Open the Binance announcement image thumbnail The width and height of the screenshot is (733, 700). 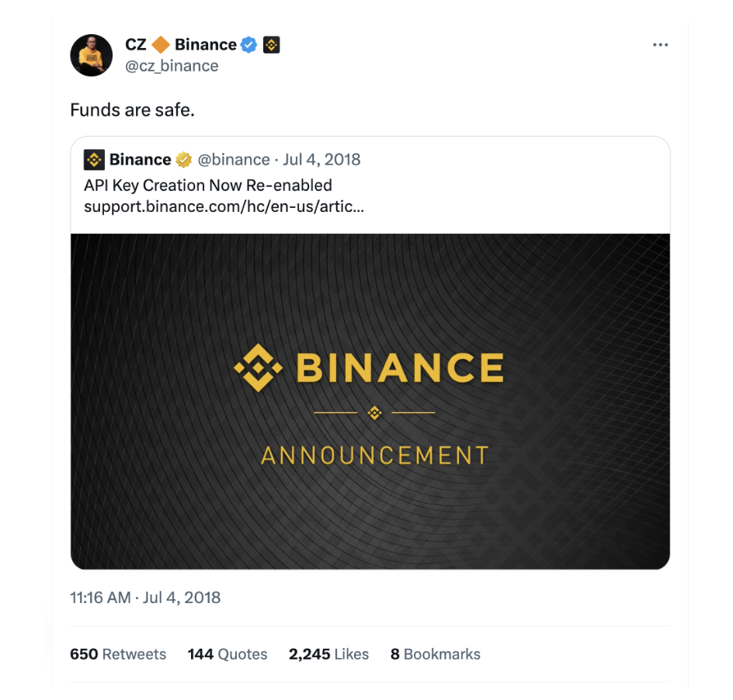370,401
